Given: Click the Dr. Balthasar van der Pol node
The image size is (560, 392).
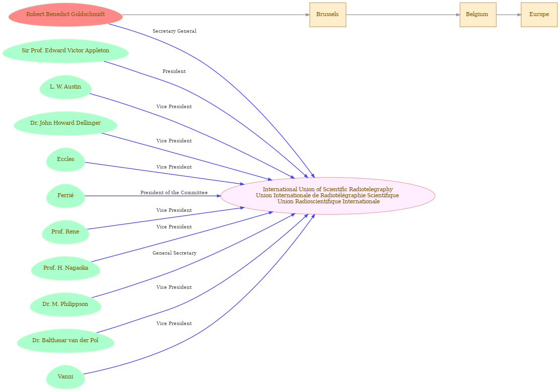Looking at the screenshot, I should tap(65, 341).
